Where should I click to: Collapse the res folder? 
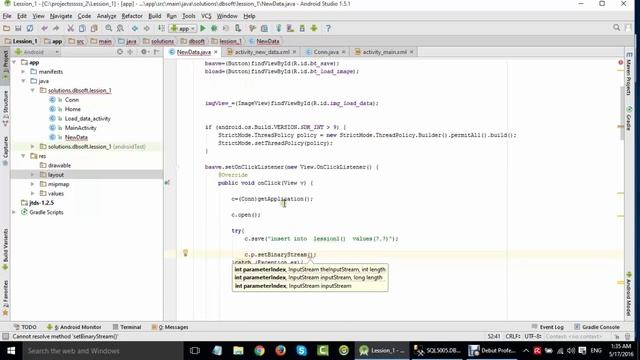pyautogui.click(x=23, y=156)
